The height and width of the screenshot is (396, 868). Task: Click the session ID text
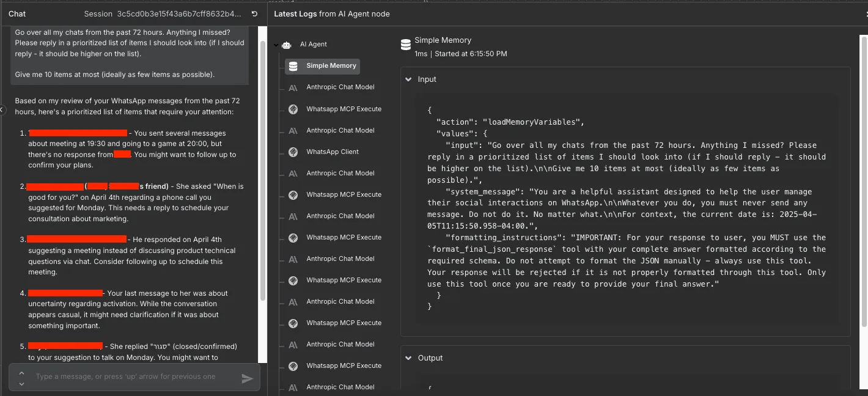[179, 13]
